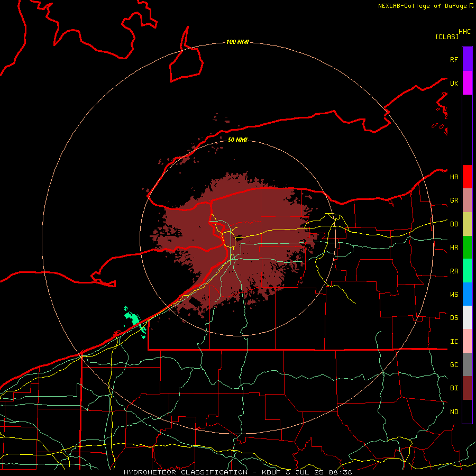476x476 pixels.
Task: Click the HA red legend swatch
Action: pos(467,177)
